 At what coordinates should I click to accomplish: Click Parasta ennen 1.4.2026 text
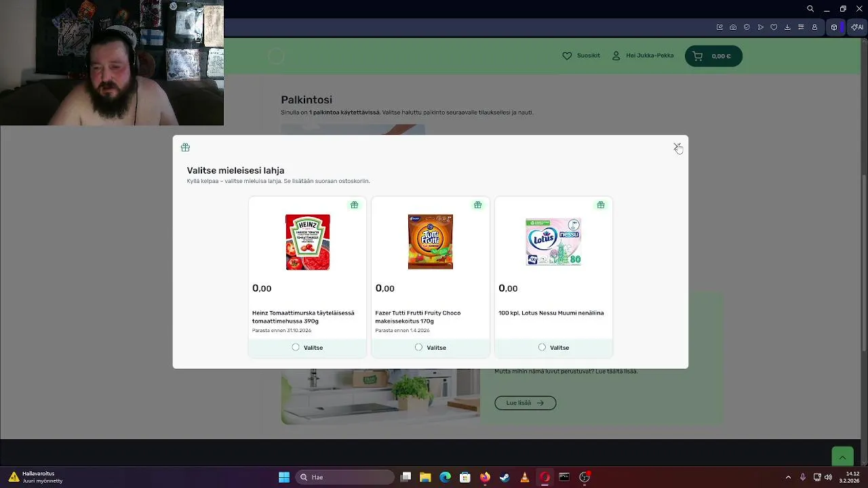coord(402,331)
